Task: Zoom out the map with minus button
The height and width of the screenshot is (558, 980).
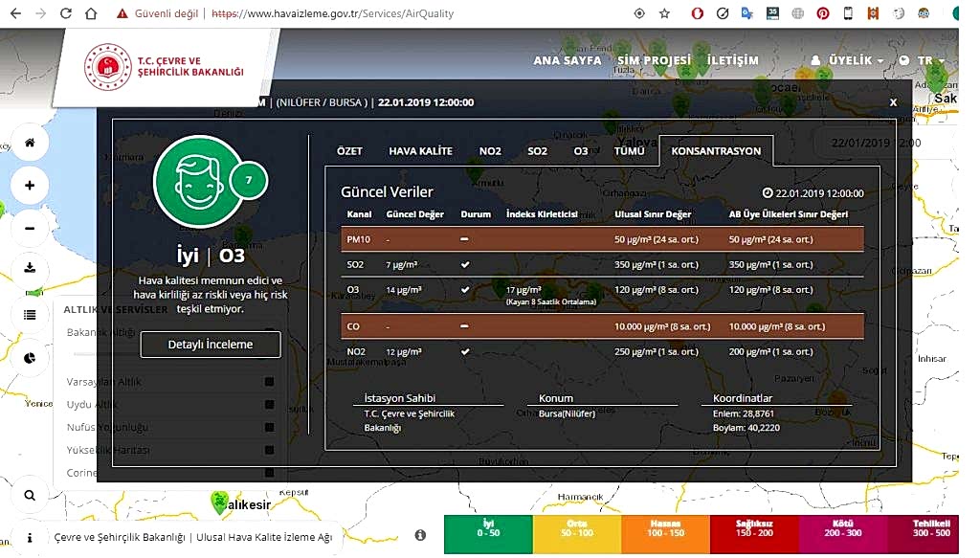Action: point(30,229)
